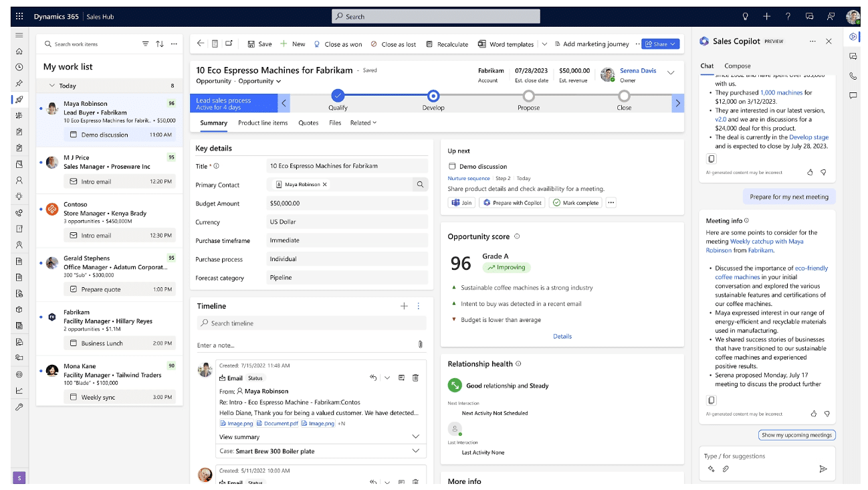The image size is (868, 490).
Task: Open Timeline vertical ellipsis menu
Action: 419,306
